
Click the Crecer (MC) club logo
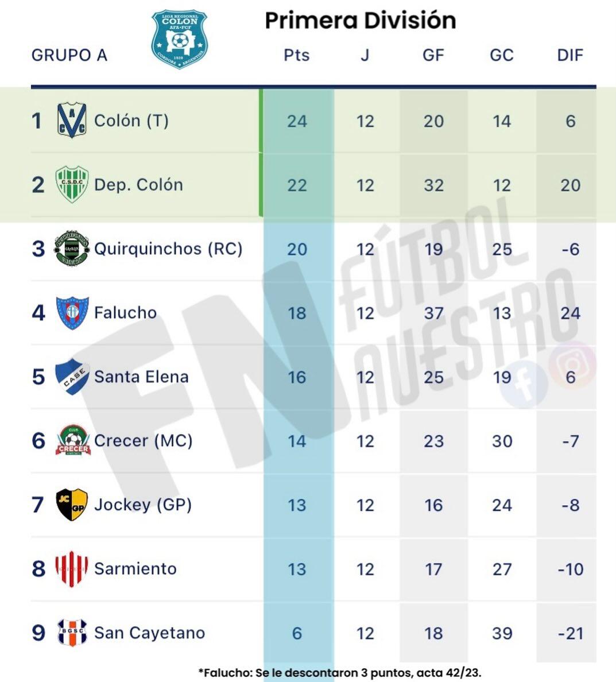click(73, 440)
